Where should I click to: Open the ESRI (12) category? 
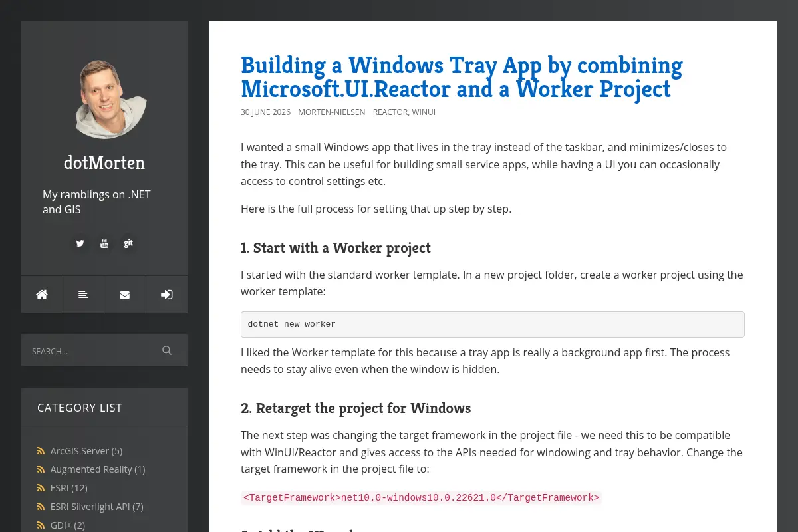(69, 488)
